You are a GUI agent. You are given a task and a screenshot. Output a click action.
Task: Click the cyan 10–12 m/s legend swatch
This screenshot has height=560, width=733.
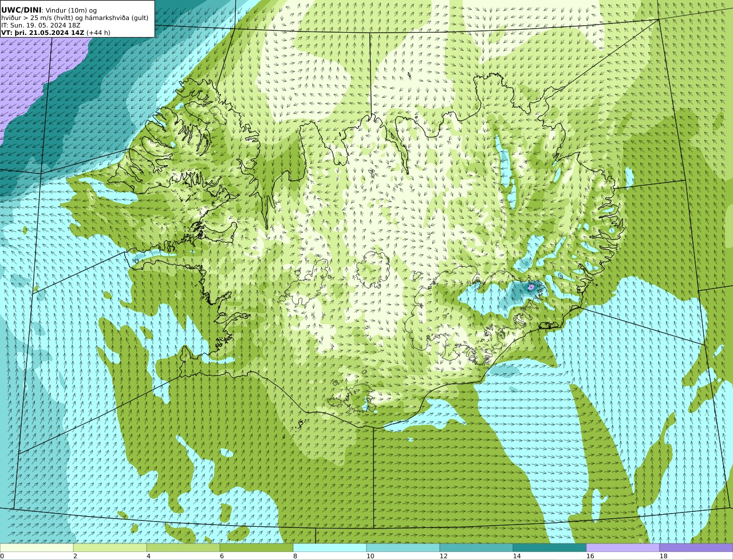(403, 547)
